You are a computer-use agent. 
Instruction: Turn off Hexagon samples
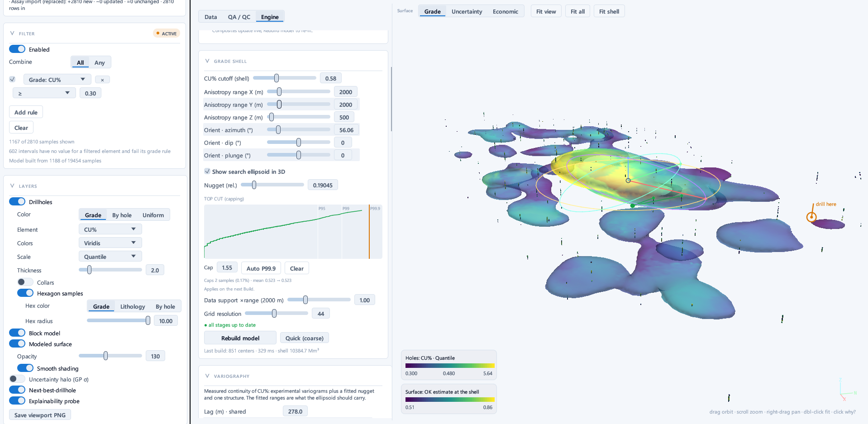25,293
